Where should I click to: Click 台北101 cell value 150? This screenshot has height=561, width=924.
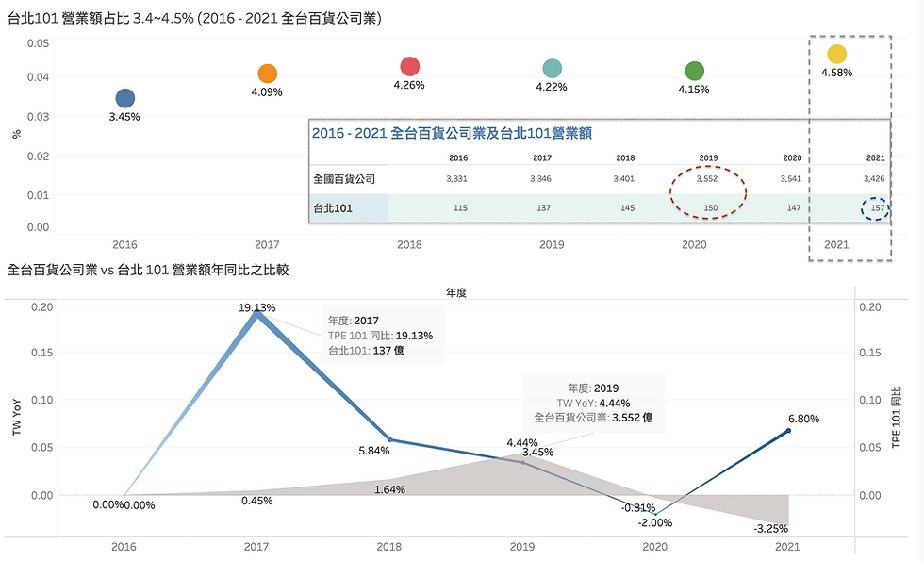[x=711, y=208]
